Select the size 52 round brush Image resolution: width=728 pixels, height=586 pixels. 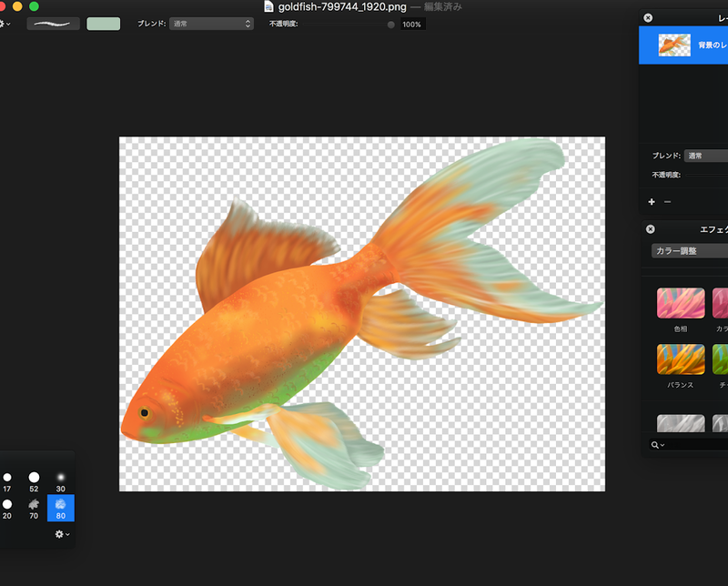tap(34, 478)
